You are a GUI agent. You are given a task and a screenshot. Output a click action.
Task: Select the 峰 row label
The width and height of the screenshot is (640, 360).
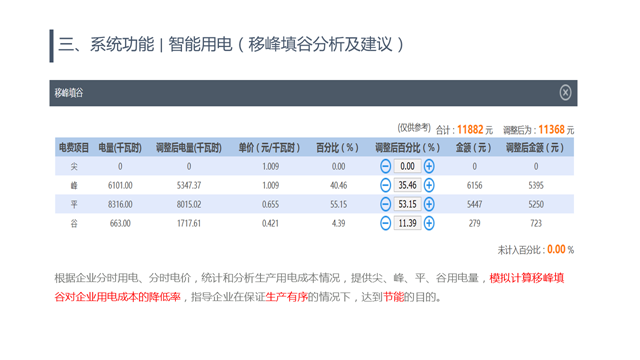tap(74, 186)
